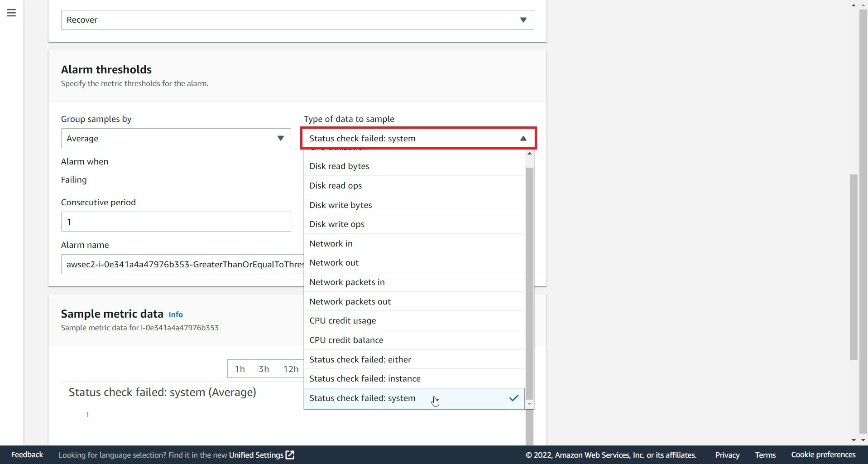Screen dimensions: 868x464
Task: Click the checkmark beside Status check failed: system
Action: [513, 398]
